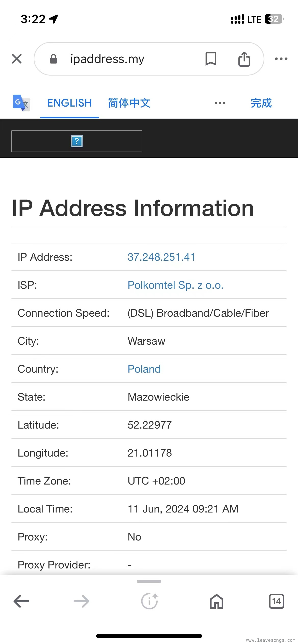The width and height of the screenshot is (298, 644).
Task: Open the browser more options menu
Action: point(281,59)
